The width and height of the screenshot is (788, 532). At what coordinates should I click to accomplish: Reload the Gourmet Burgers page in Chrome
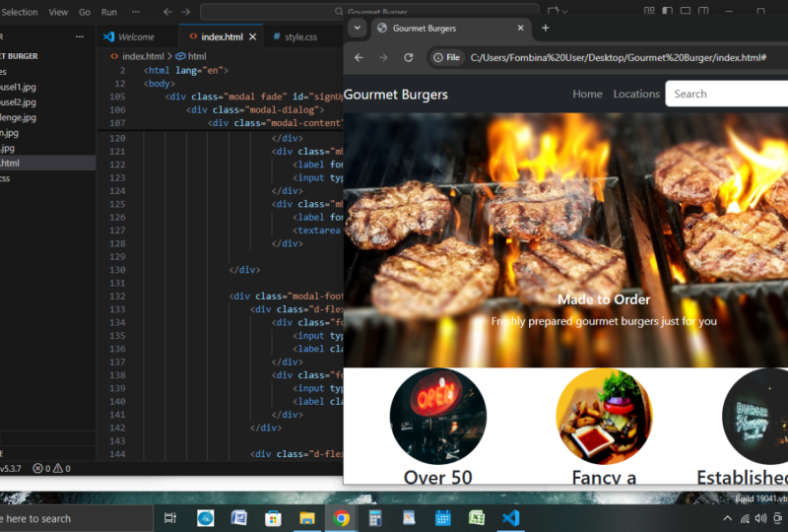[409, 58]
